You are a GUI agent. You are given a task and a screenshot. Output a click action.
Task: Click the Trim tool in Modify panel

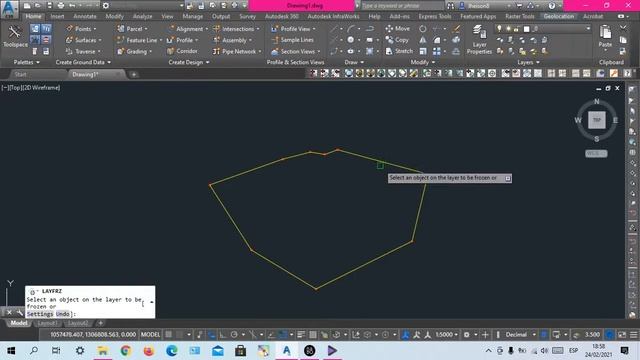point(436,29)
